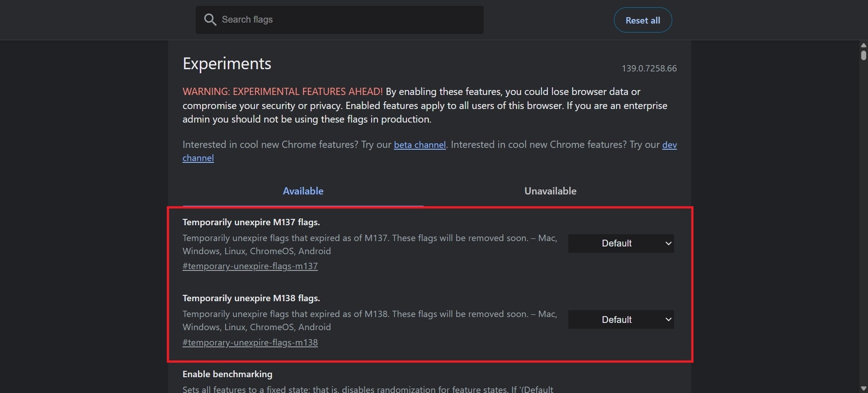Click the M138 dropdown chevron arrow
Screen dimensions: 868x393
click(x=668, y=319)
